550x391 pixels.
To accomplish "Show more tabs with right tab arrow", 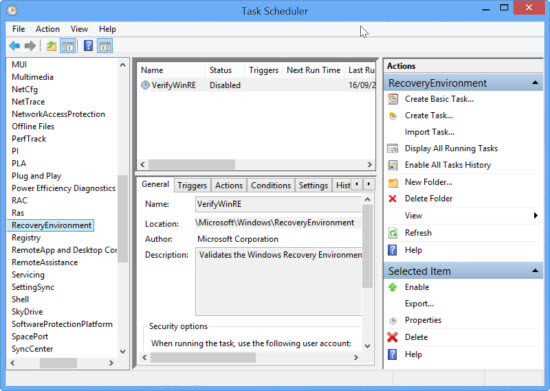I will 369,184.
